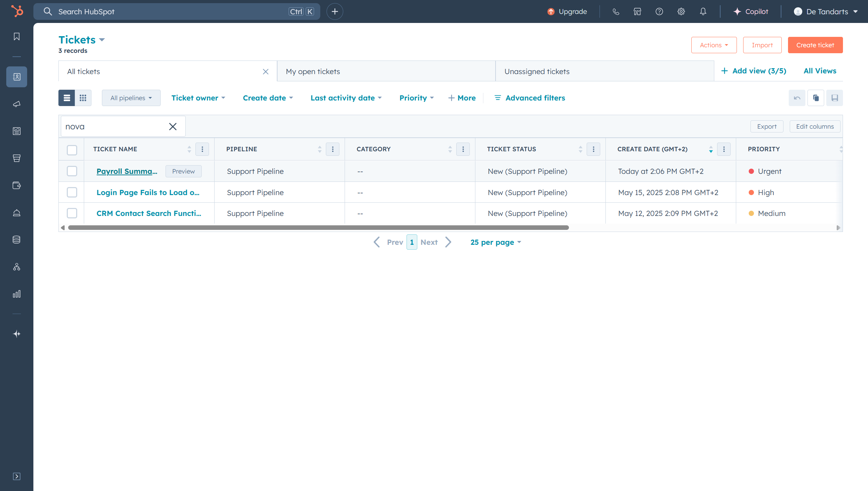Open the notifications bell icon
This screenshot has width=868, height=491.
pyautogui.click(x=703, y=11)
